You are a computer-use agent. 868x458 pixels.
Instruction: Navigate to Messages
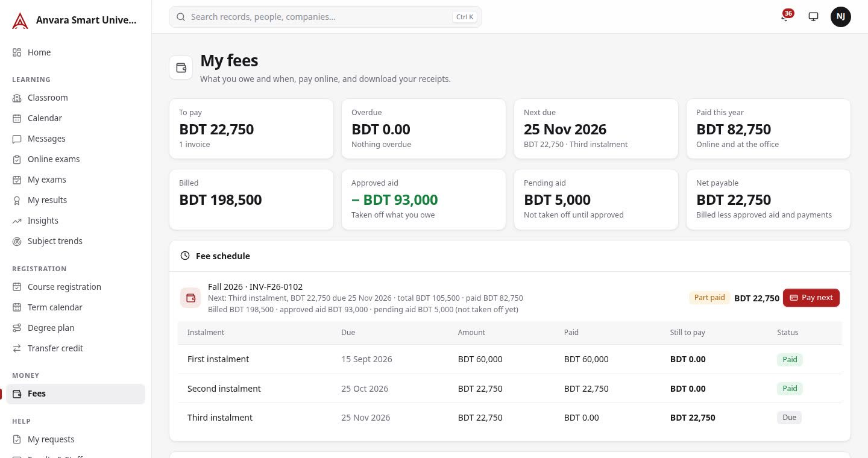(75, 139)
